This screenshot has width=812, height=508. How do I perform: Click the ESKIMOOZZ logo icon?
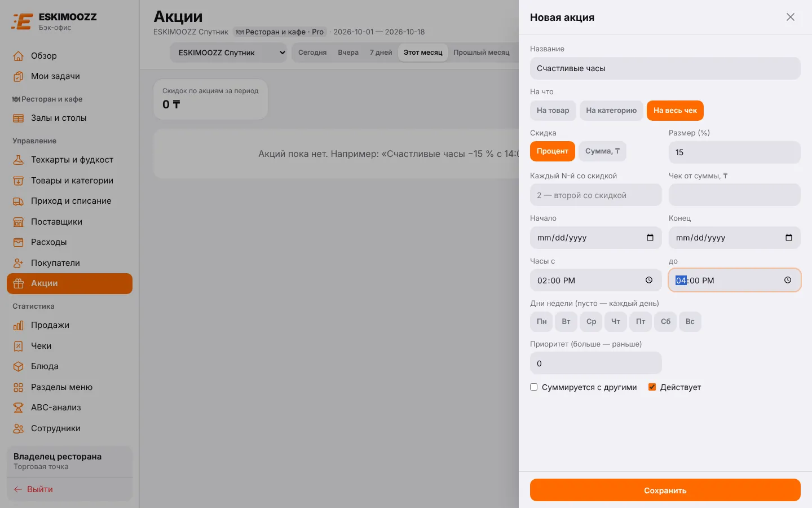point(22,21)
